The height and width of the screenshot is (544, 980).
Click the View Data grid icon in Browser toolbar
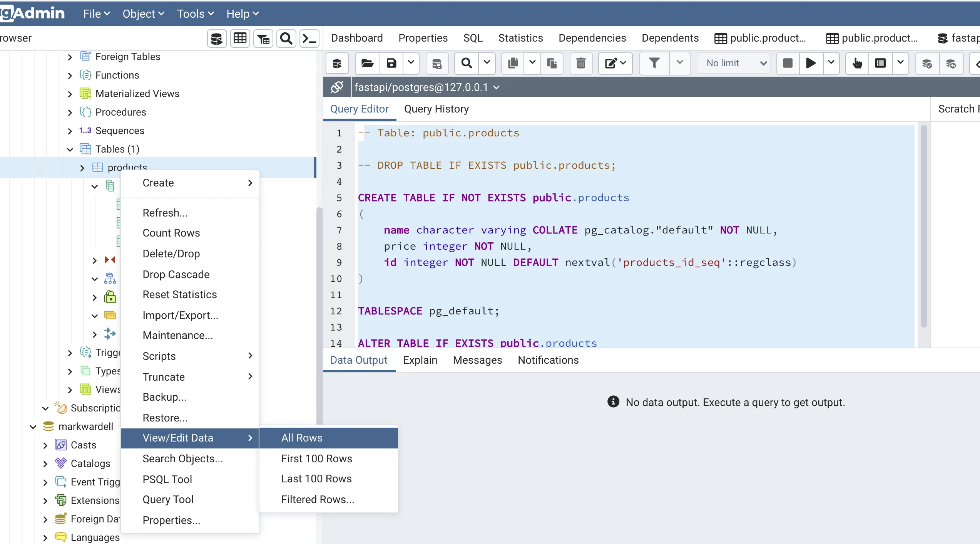click(x=240, y=38)
